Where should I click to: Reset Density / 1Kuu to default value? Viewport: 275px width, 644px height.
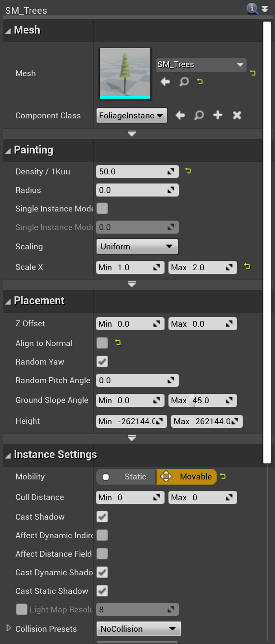pyautogui.click(x=188, y=171)
